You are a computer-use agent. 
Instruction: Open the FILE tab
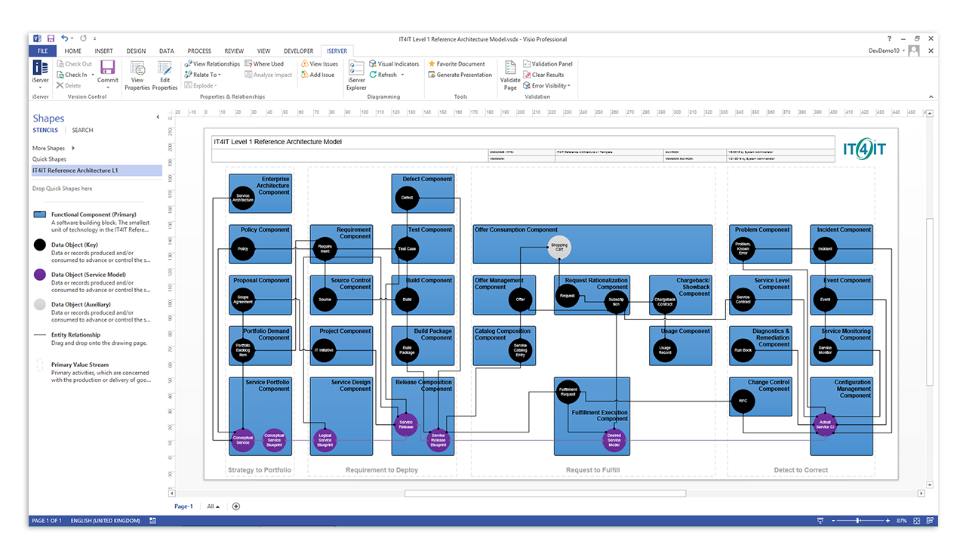tap(42, 51)
